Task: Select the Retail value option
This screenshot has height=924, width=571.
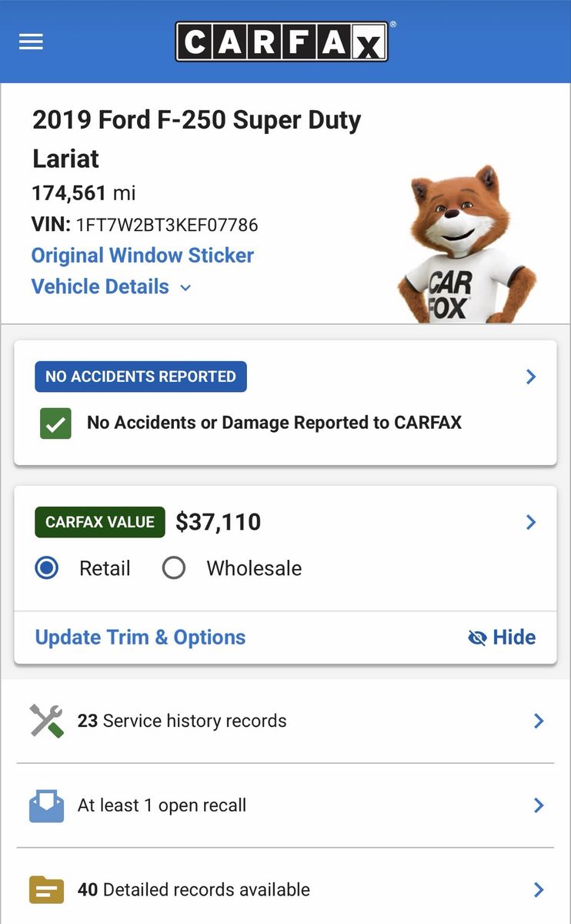Action: pyautogui.click(x=47, y=568)
